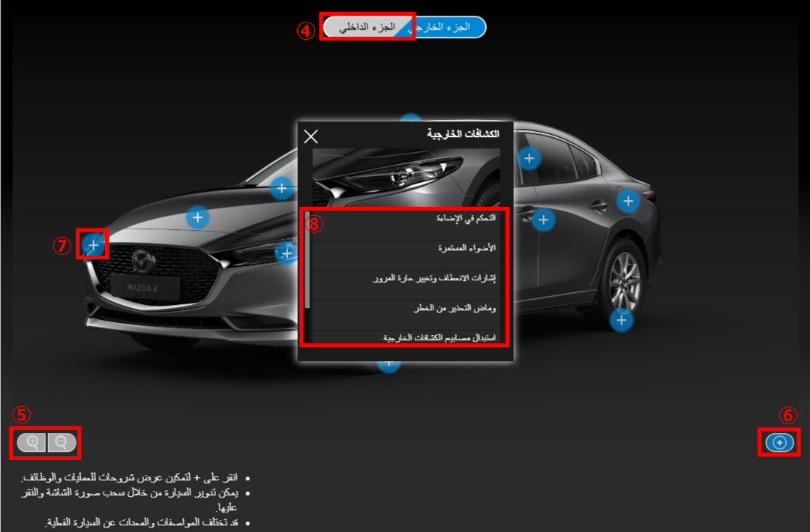Click the plus hotspot near the trunk

(x=628, y=201)
